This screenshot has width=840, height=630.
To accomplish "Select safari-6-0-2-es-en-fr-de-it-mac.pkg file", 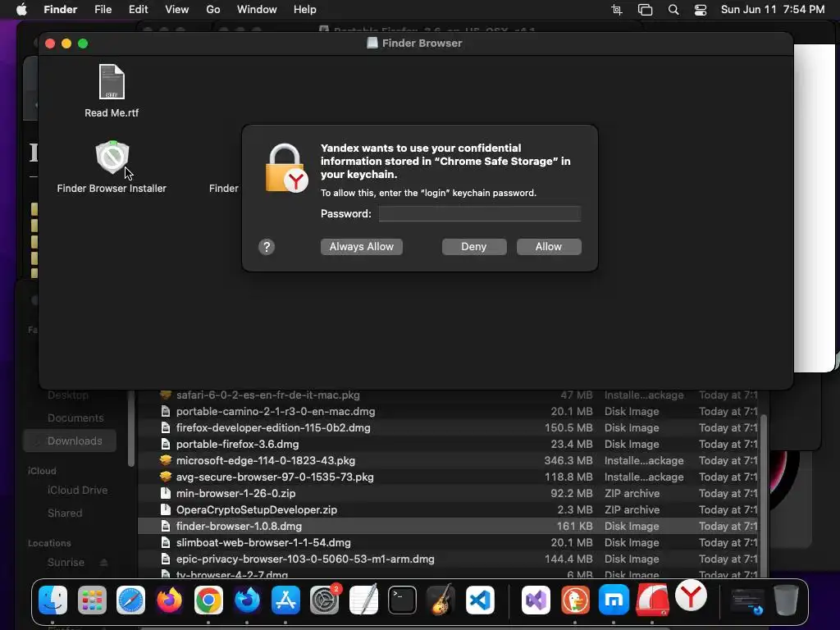I will click(x=448, y=395).
